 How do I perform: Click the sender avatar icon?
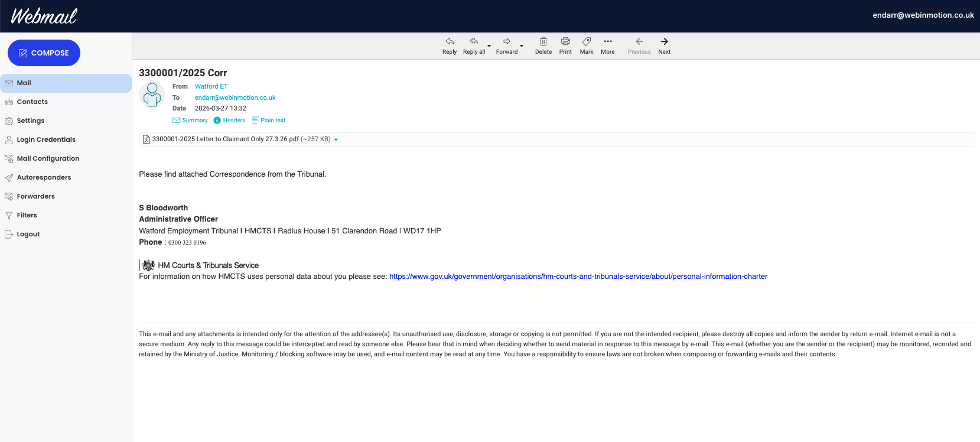pyautogui.click(x=152, y=95)
